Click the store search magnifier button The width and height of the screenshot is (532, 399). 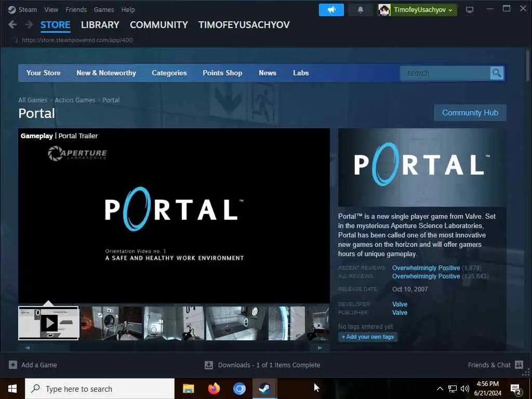click(497, 73)
